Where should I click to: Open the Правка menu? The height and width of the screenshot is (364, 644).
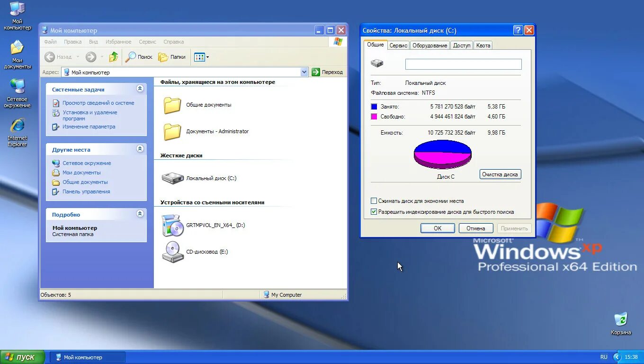(x=73, y=42)
